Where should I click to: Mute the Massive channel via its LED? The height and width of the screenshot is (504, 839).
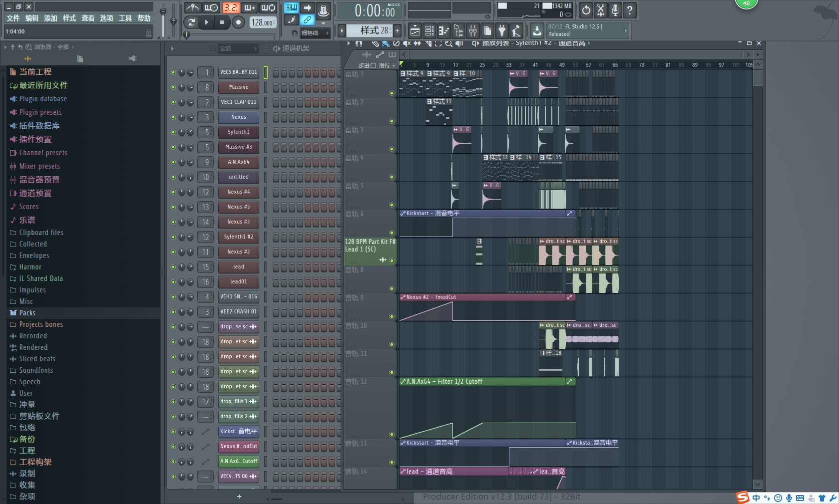(173, 87)
